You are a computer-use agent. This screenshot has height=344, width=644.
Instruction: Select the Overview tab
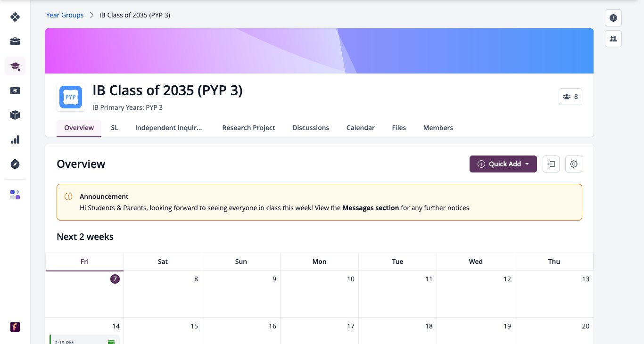[x=79, y=128]
